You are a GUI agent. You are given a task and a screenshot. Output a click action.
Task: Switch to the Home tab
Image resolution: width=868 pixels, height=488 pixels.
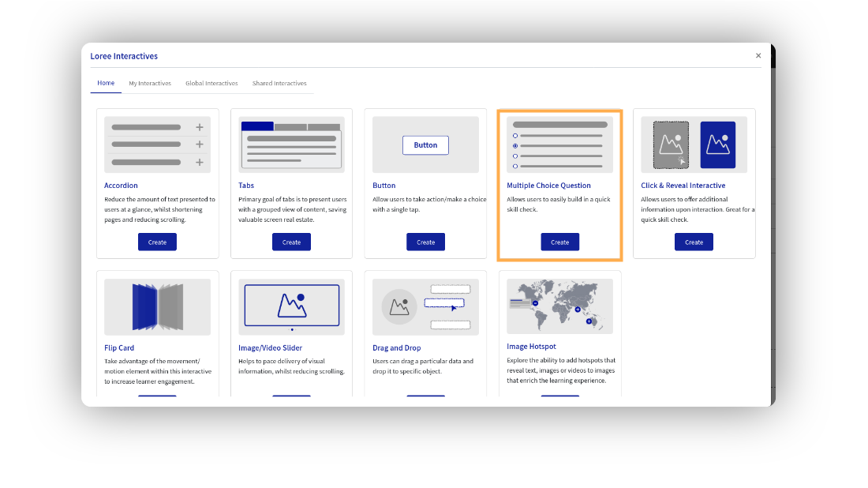(x=106, y=83)
